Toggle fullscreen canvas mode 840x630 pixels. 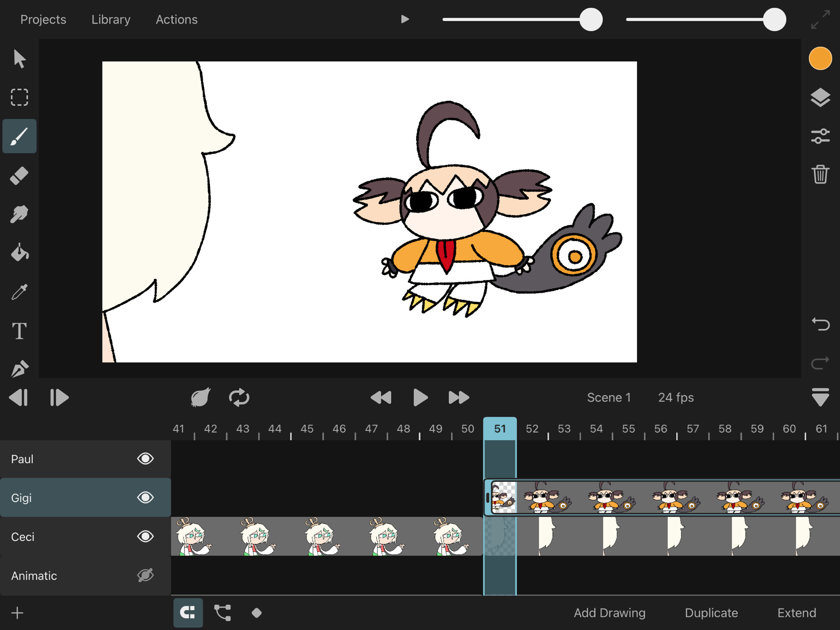click(x=820, y=19)
